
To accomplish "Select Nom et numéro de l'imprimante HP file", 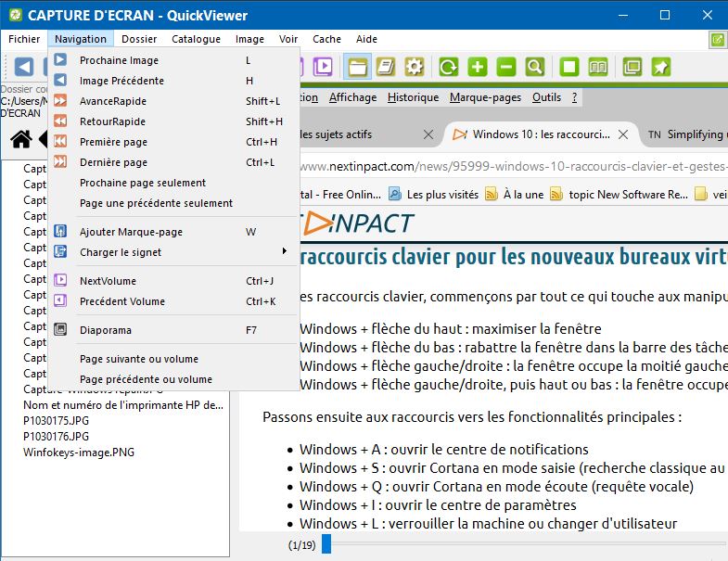I will (123, 405).
